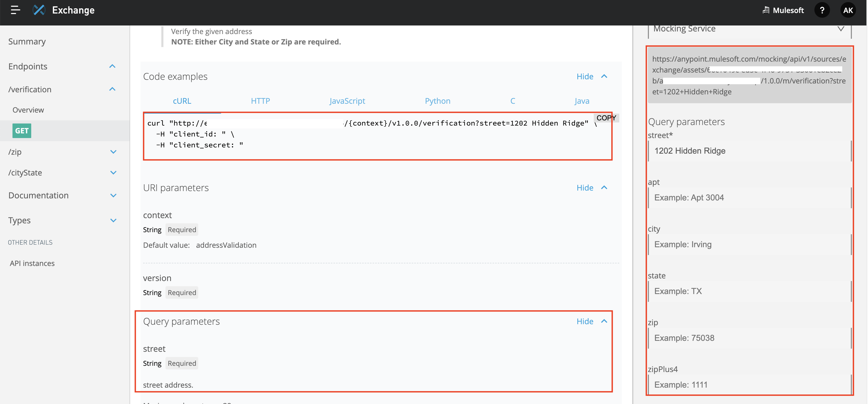Expand the /cityState endpoint

(x=113, y=173)
